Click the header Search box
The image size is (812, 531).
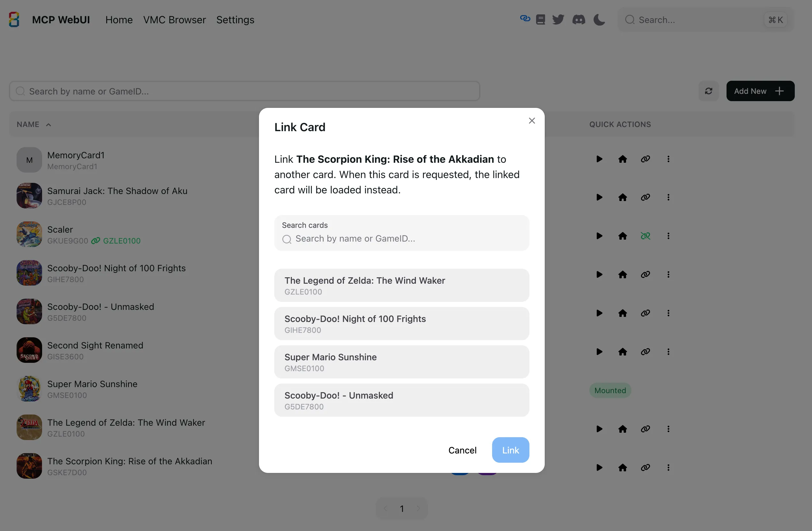pos(705,20)
